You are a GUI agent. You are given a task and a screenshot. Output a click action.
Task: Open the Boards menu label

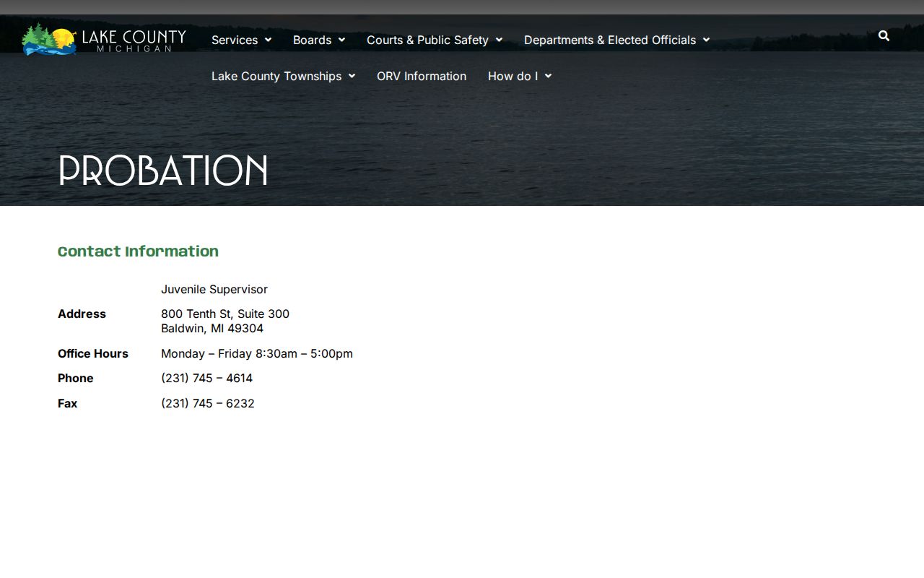(312, 40)
